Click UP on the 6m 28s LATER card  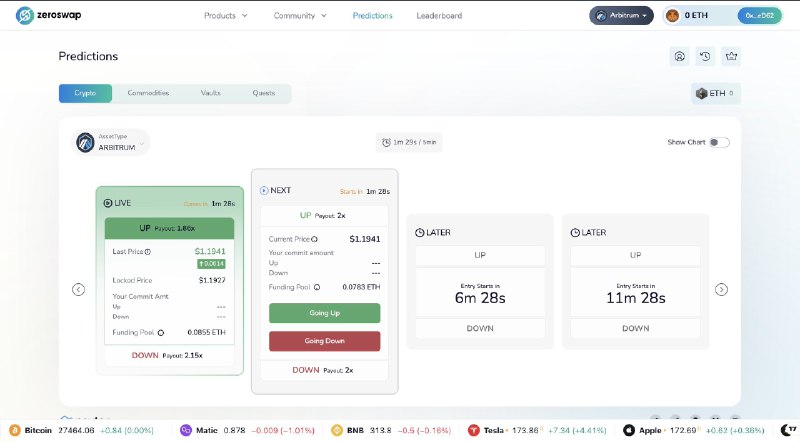click(480, 255)
